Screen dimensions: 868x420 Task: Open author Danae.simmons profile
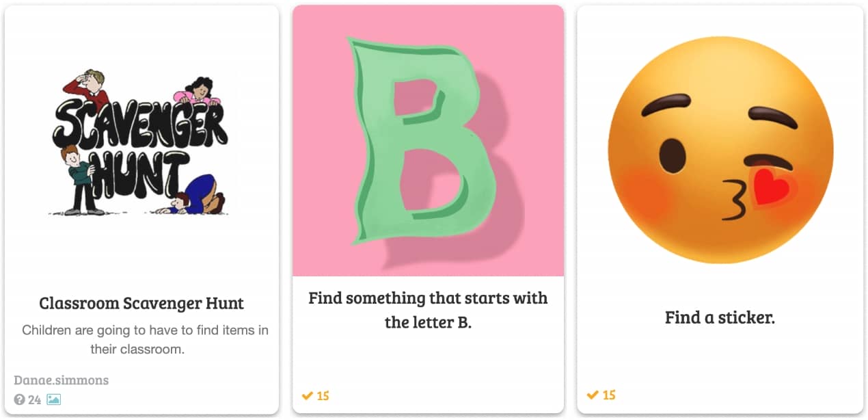(x=61, y=380)
